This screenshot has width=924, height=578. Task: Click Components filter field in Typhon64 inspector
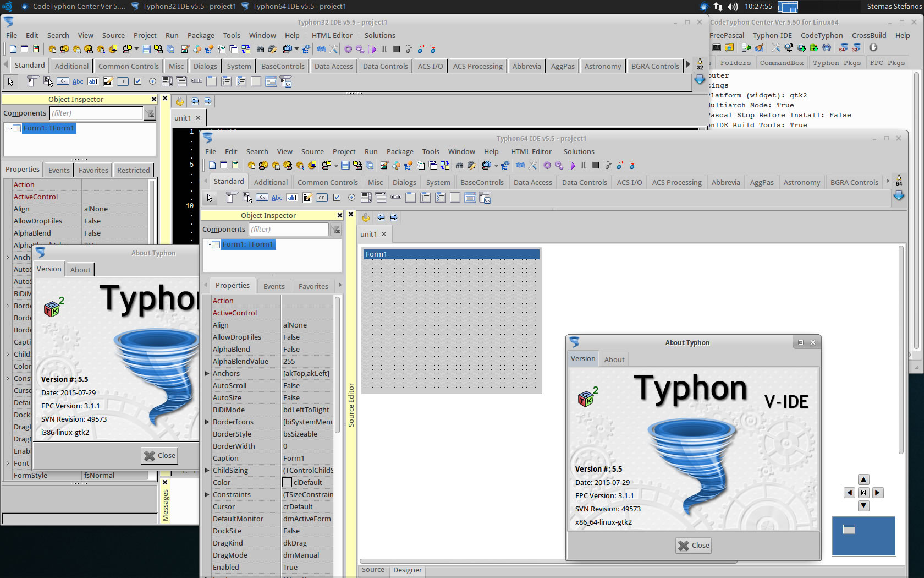click(x=288, y=230)
